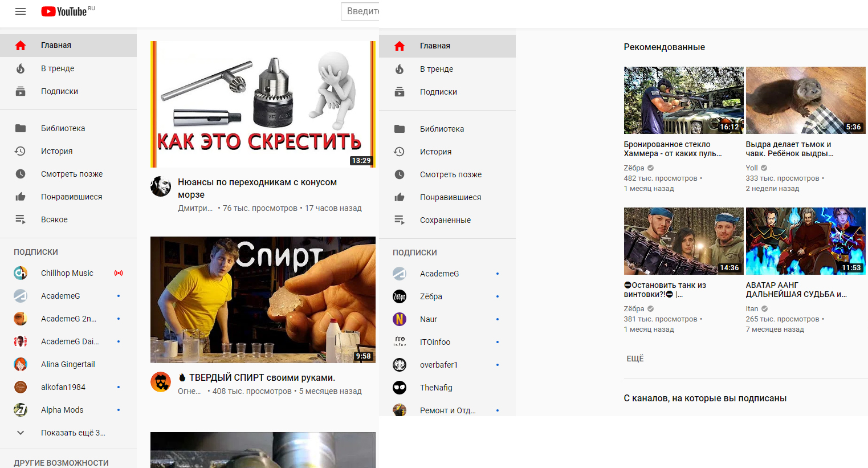Click the thumbs-up liked icon in left sidebar
The height and width of the screenshot is (468, 868).
(21, 197)
